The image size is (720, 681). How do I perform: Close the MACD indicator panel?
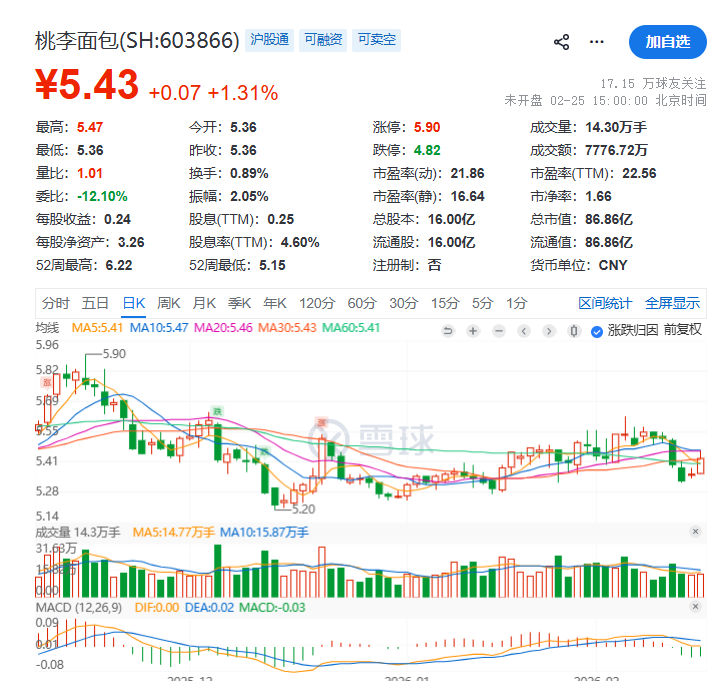[695, 607]
